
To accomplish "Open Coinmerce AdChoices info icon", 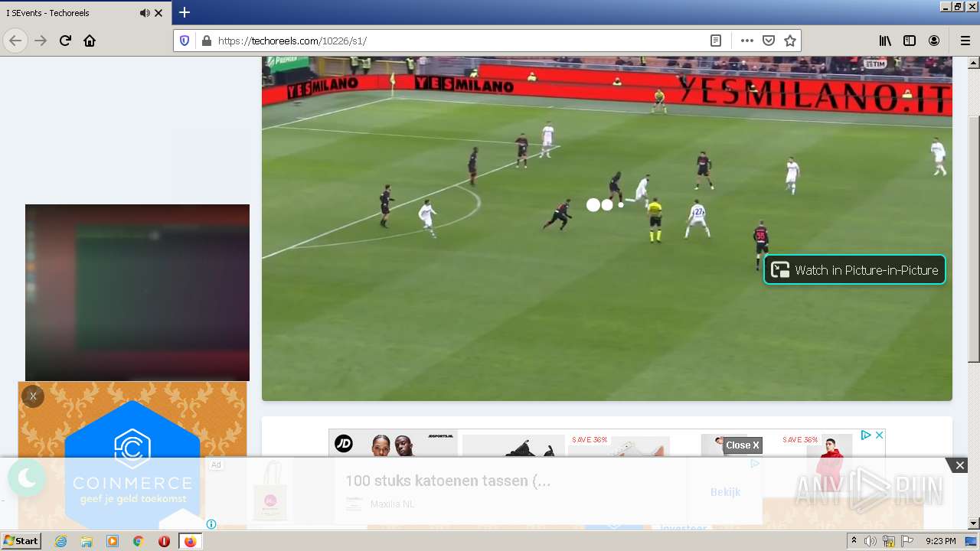I will point(211,524).
